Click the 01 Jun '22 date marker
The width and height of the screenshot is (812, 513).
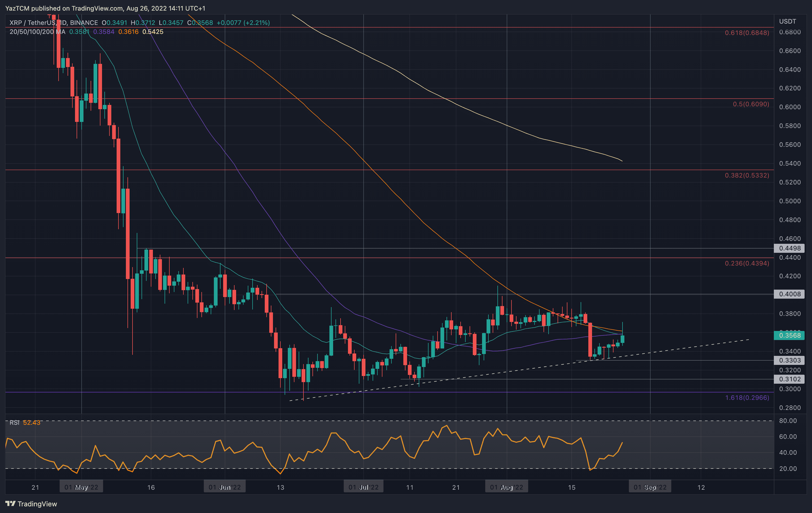click(x=224, y=487)
